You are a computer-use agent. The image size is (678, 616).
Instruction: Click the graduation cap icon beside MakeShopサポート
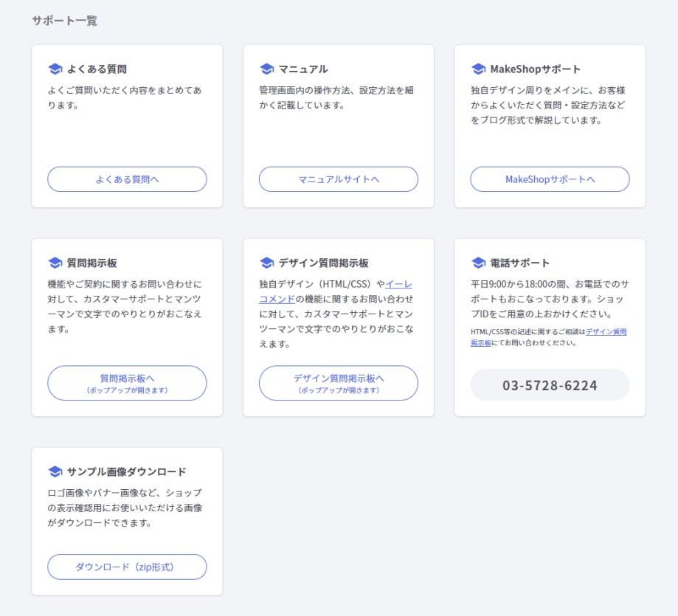[478, 69]
